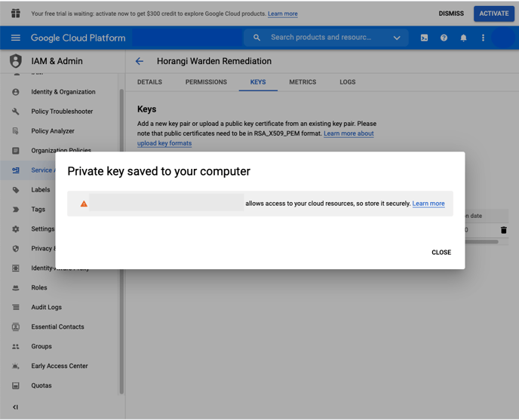
Task: Click the Groups people icon
Action: click(x=16, y=347)
